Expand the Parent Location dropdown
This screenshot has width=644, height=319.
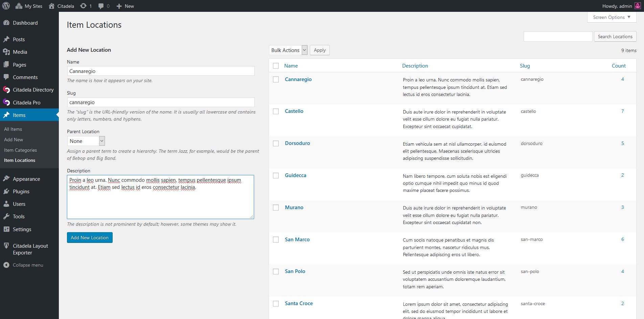(x=86, y=141)
